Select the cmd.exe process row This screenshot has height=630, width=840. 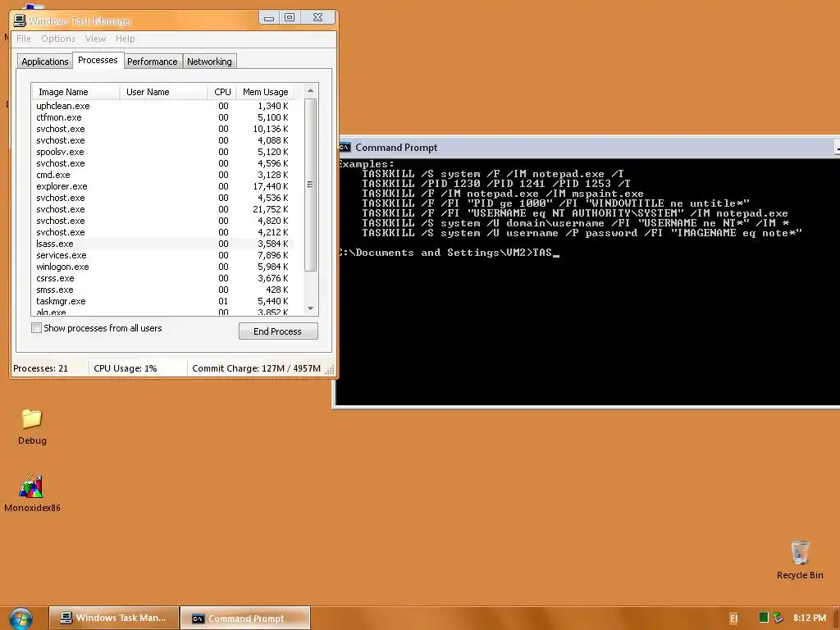pos(163,175)
